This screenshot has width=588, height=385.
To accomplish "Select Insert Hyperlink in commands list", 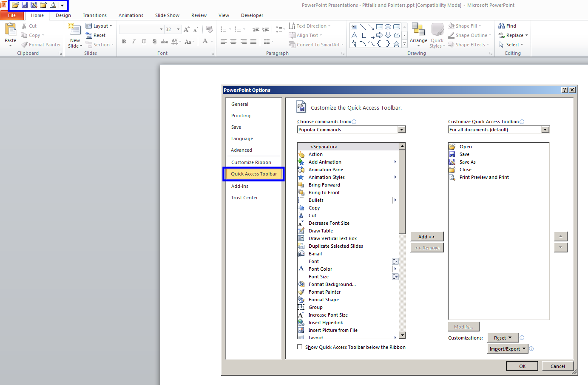I will coord(326,323).
